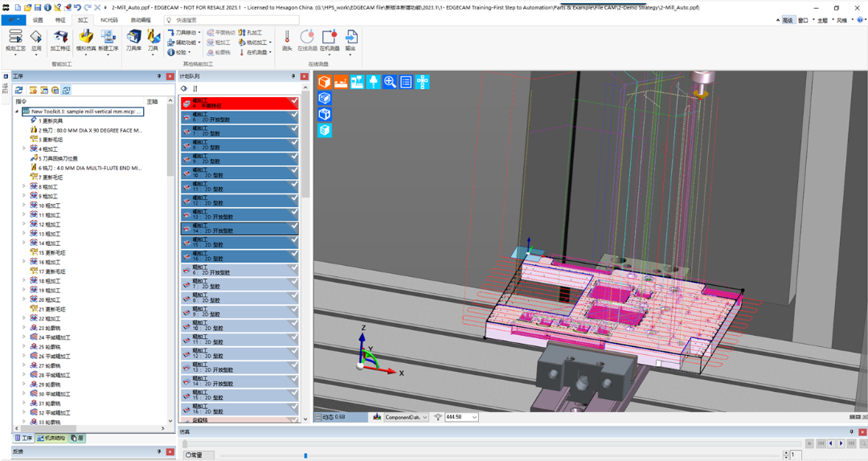Image resolution: width=868 pixels, height=461 pixels.
Task: Click the diamond icon in 计划队列 panel toolbar
Action: [184, 88]
